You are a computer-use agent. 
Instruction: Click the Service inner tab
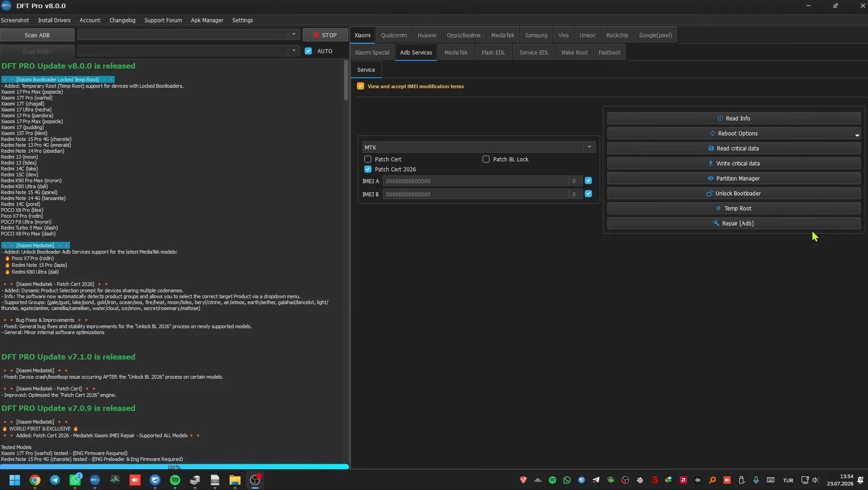tap(366, 70)
